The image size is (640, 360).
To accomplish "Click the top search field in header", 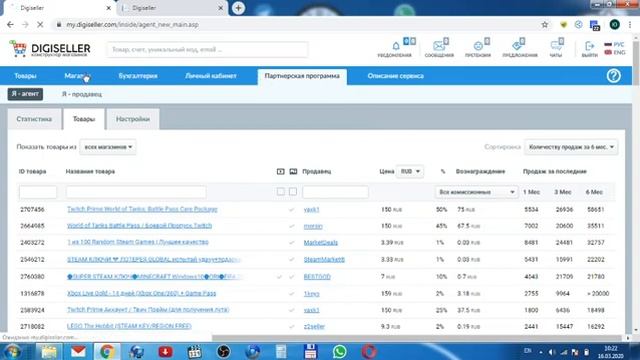I will tap(207, 49).
